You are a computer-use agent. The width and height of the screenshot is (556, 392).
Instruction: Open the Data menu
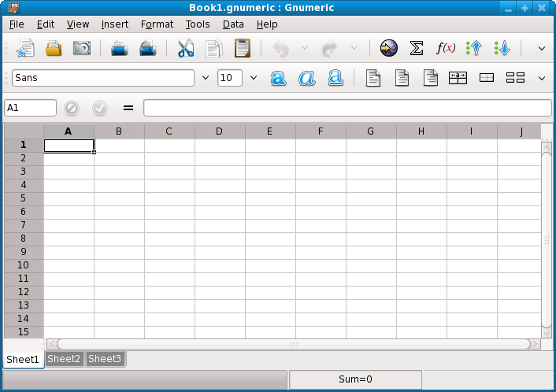click(x=233, y=24)
